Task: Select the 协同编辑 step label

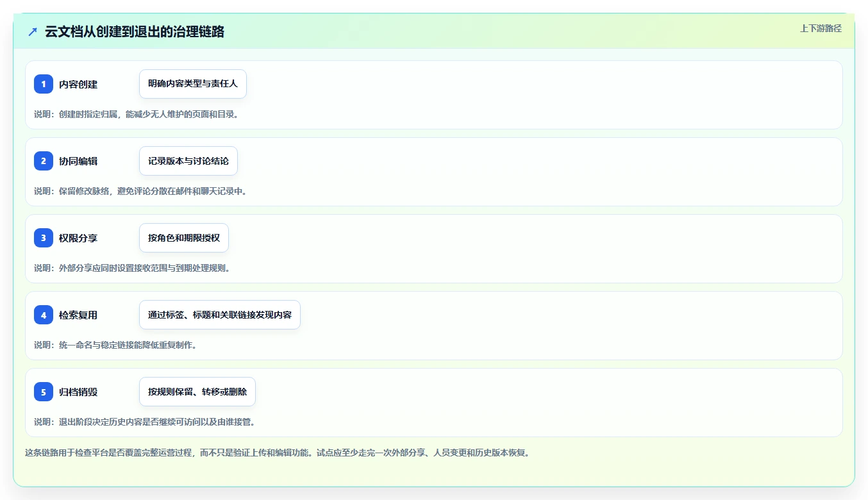Action: 78,161
